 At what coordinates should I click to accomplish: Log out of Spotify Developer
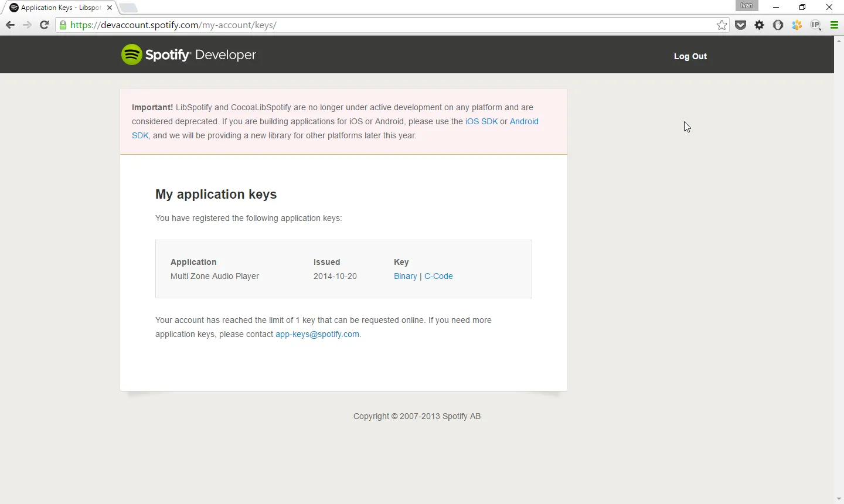690,56
